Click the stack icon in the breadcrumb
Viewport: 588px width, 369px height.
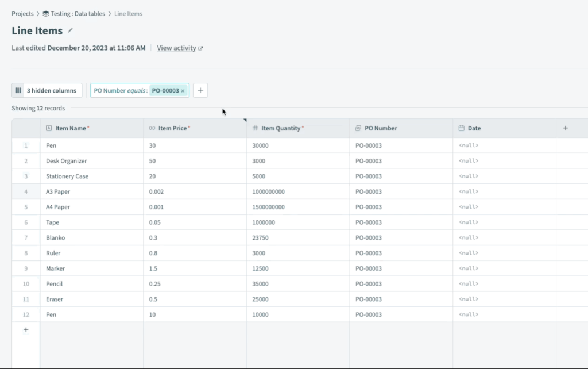point(45,13)
